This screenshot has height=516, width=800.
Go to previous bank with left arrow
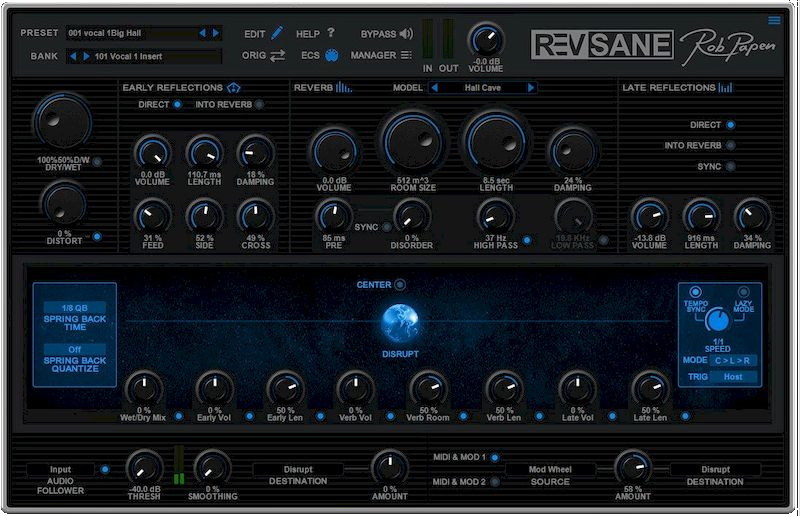(x=73, y=56)
